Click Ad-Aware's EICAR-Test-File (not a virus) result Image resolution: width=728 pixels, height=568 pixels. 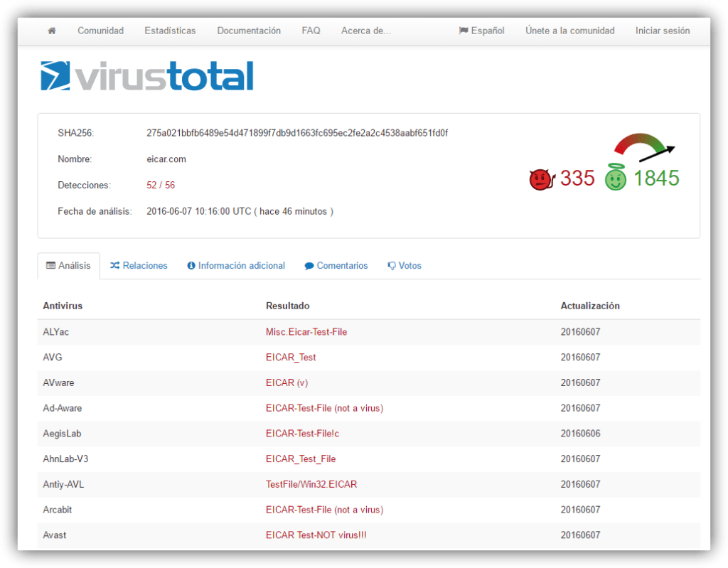click(x=324, y=408)
